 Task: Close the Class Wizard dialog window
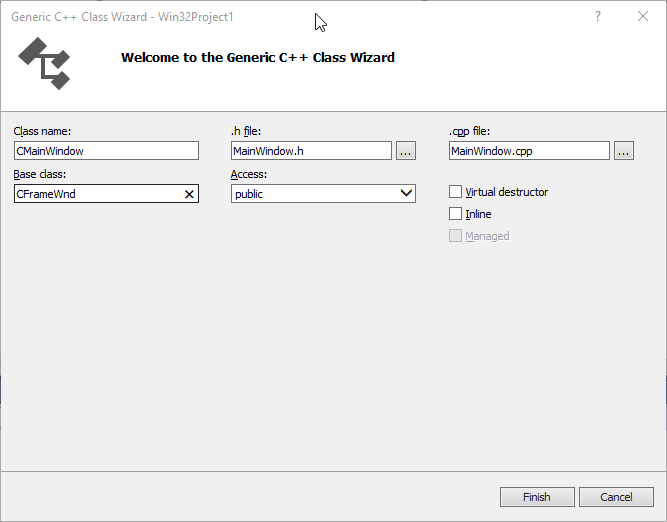643,16
